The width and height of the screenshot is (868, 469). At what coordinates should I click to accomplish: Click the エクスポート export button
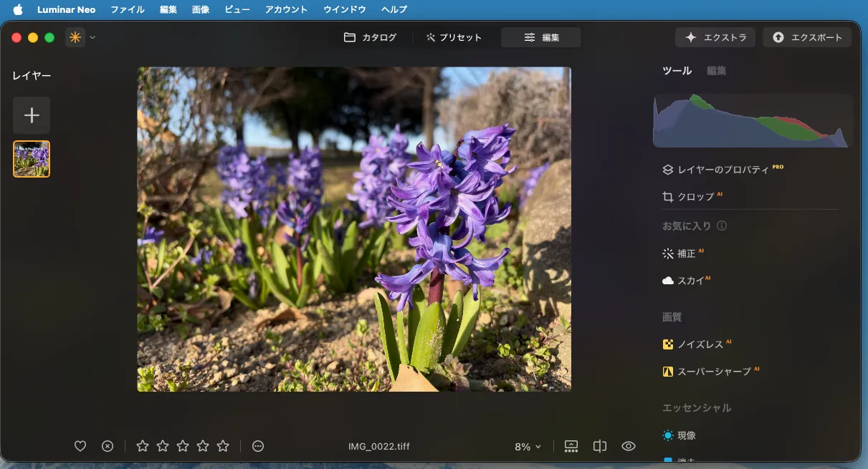807,37
